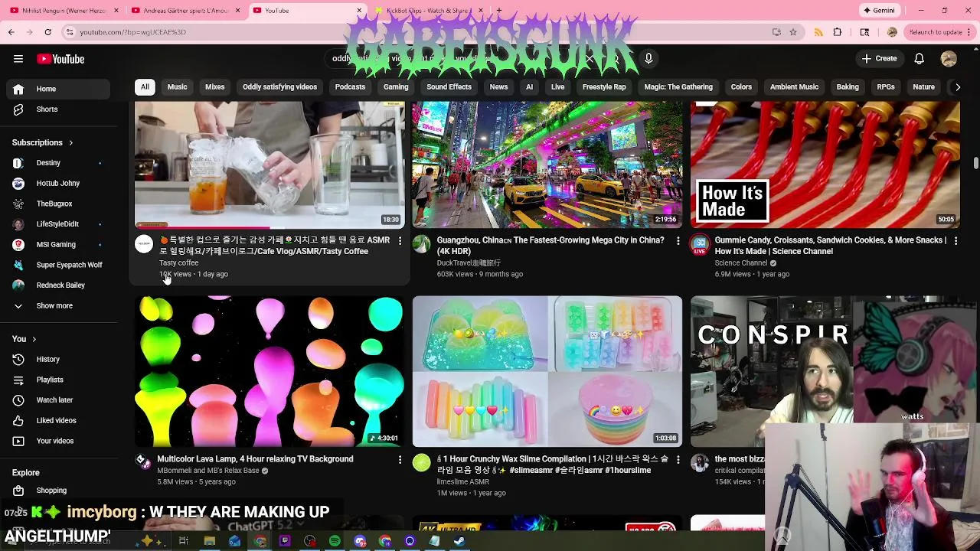Open the Science Channel avatar
The width and height of the screenshot is (980, 551).
tap(700, 245)
